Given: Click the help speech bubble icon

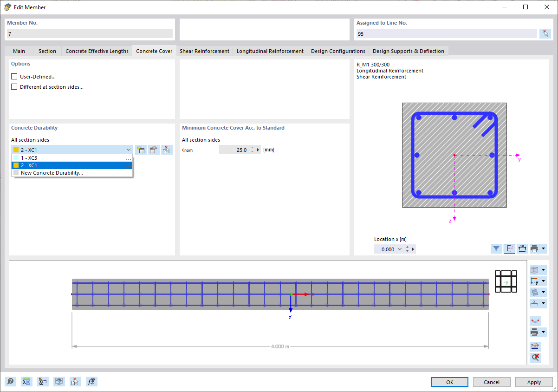Looking at the screenshot, I should click(10, 382).
